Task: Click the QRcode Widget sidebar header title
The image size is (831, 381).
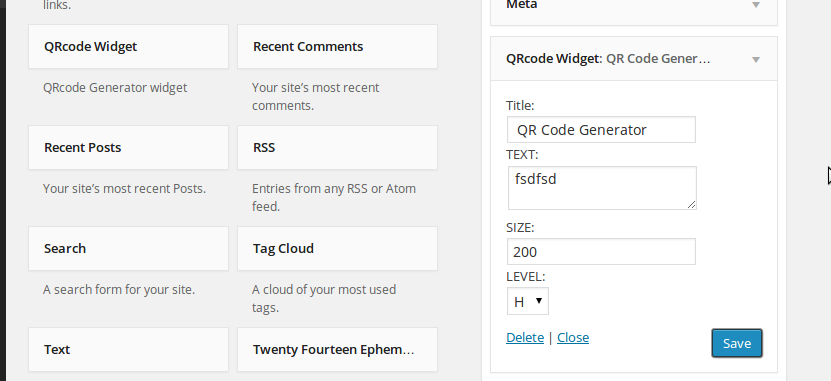Action: (608, 59)
